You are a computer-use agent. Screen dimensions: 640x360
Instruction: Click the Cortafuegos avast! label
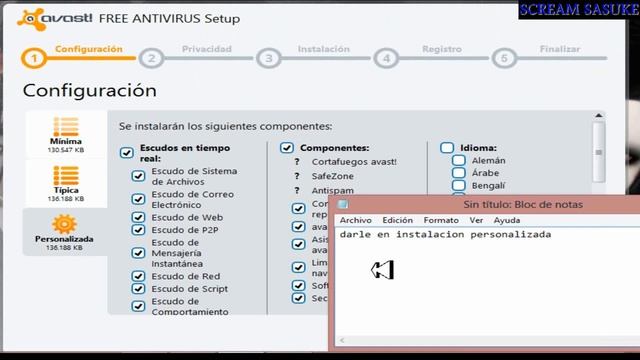point(354,162)
